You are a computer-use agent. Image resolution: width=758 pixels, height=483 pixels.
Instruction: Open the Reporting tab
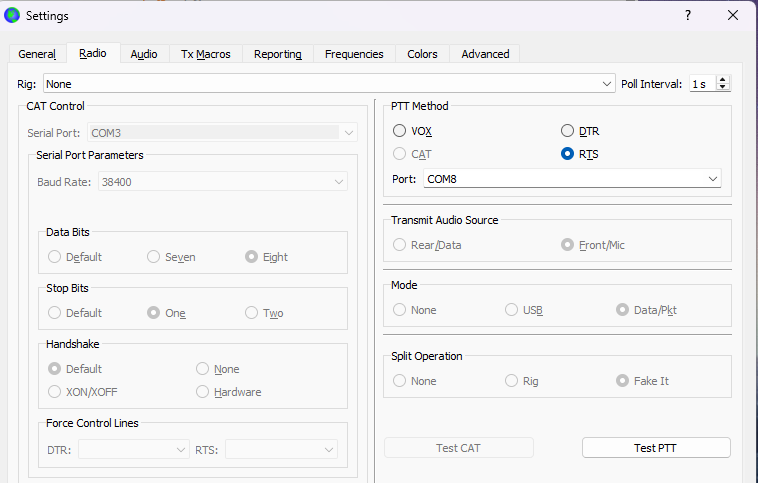[277, 54]
